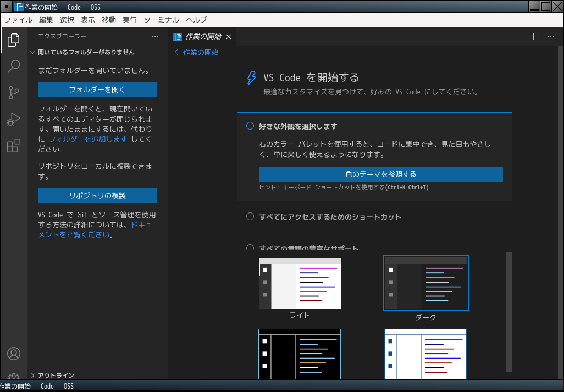Image resolution: width=564 pixels, height=392 pixels.
Task: Click the theme picker vertical scrollbar
Action: (509, 311)
